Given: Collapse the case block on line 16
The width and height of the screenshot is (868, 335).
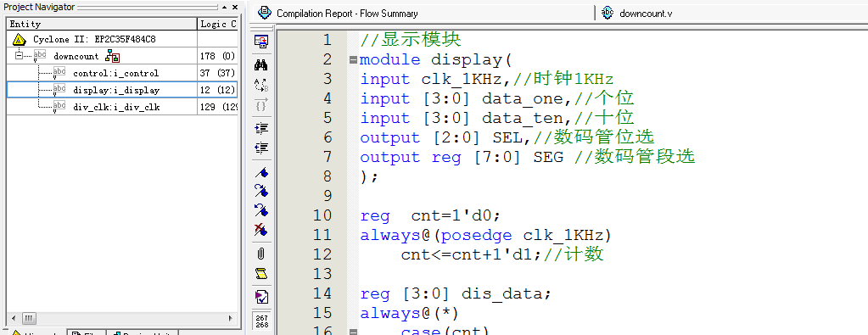Looking at the screenshot, I should [x=353, y=332].
